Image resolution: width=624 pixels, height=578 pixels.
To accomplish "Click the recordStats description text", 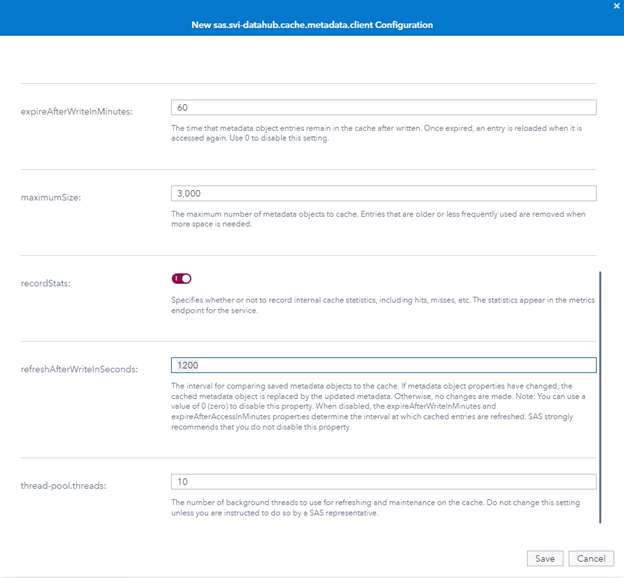I will click(383, 305).
